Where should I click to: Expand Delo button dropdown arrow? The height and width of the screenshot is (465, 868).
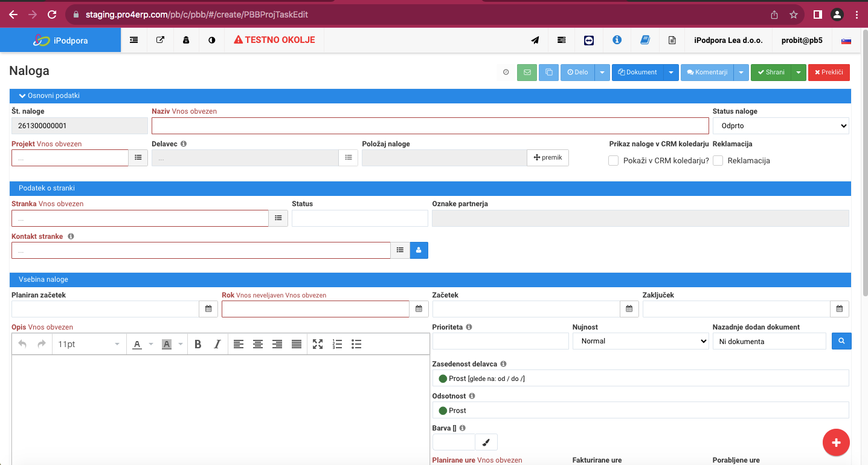click(x=602, y=73)
